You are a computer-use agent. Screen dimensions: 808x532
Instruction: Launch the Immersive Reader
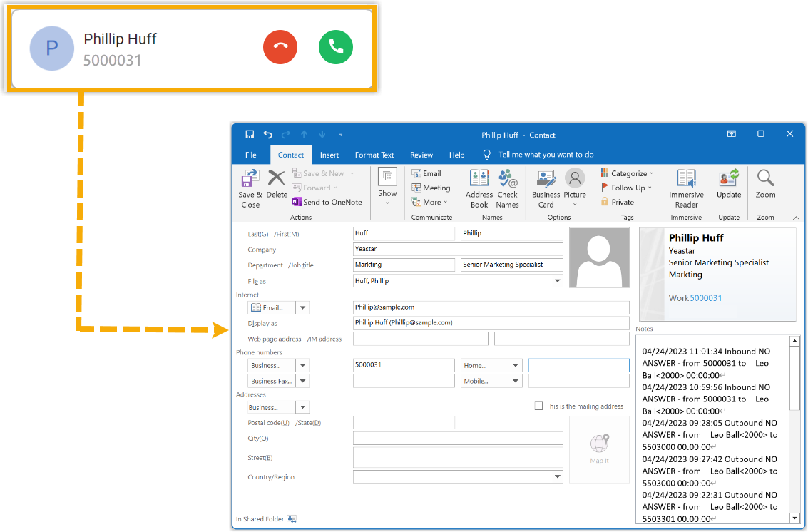pyautogui.click(x=686, y=189)
